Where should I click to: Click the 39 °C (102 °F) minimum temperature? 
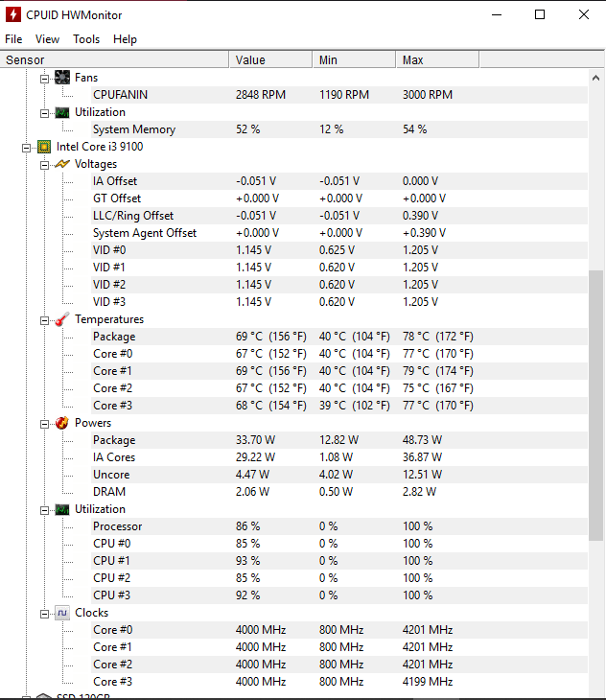point(355,406)
